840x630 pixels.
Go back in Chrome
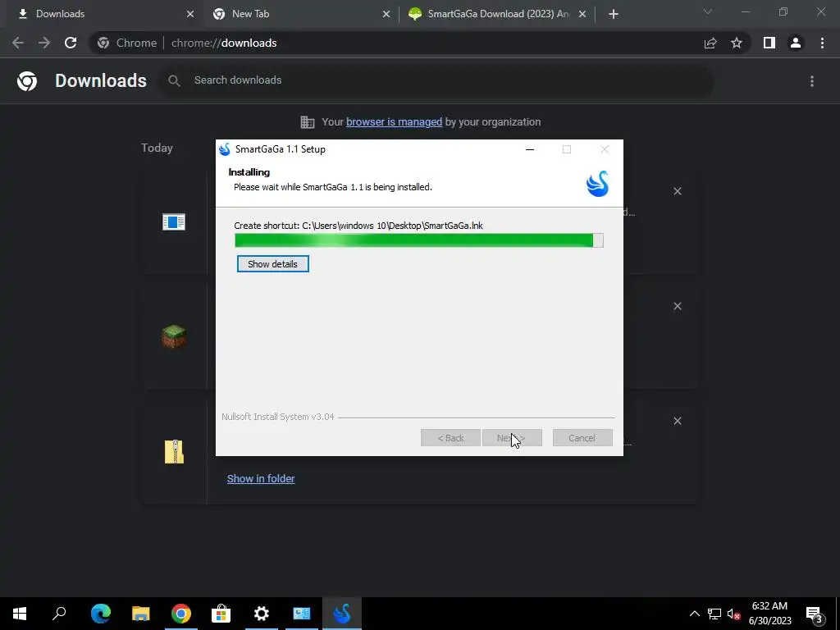18,43
